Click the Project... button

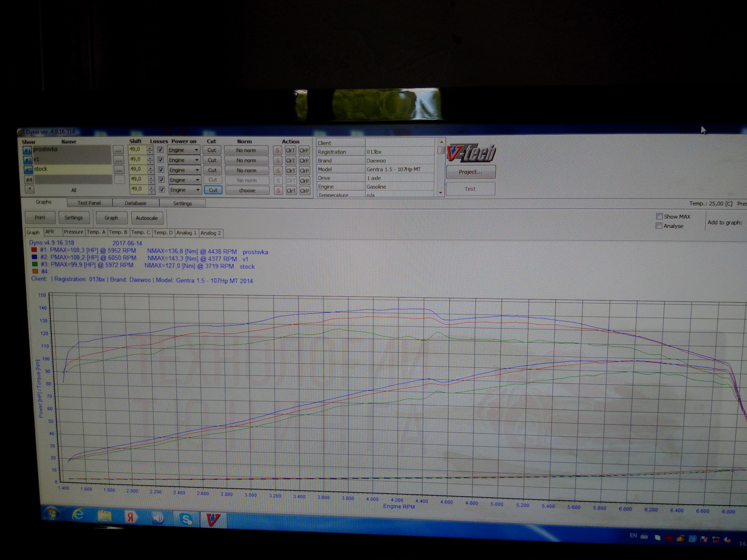[x=470, y=172]
